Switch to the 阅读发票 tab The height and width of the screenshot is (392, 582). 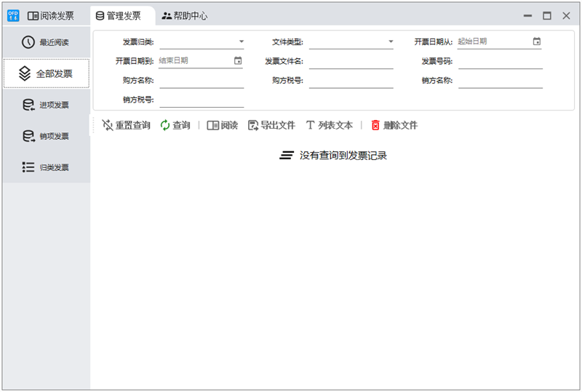point(51,15)
